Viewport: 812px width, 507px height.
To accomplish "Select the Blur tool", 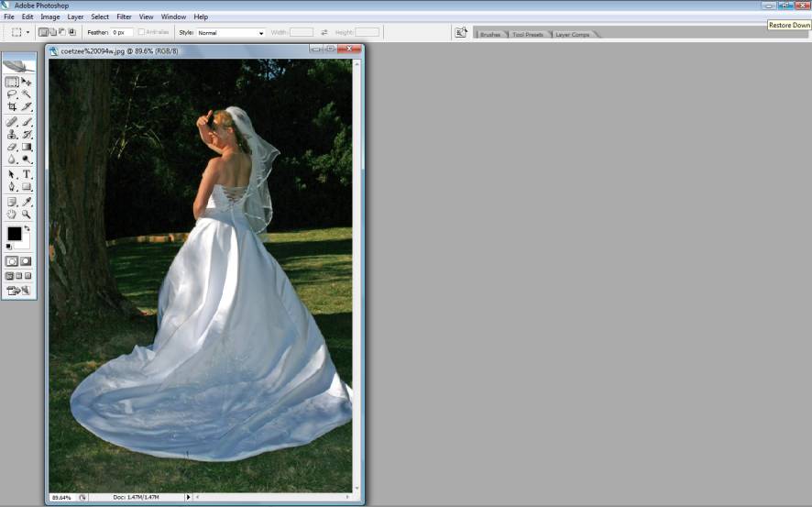I will (12, 159).
